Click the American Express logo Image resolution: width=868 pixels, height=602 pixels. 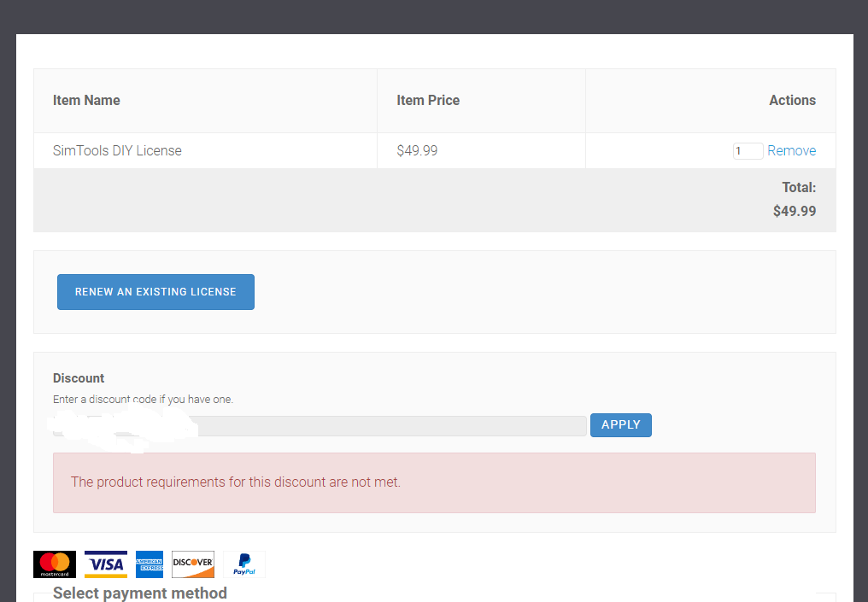click(150, 564)
